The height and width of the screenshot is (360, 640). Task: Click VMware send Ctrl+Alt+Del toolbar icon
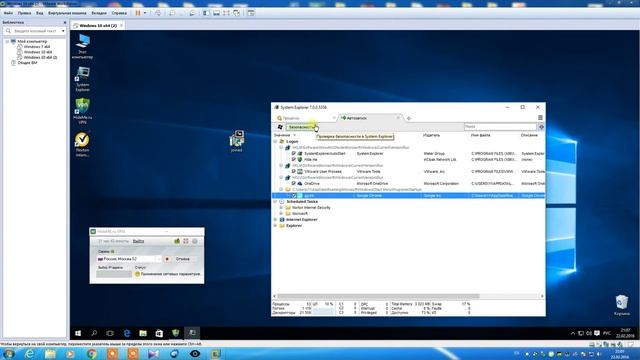pos(158,13)
